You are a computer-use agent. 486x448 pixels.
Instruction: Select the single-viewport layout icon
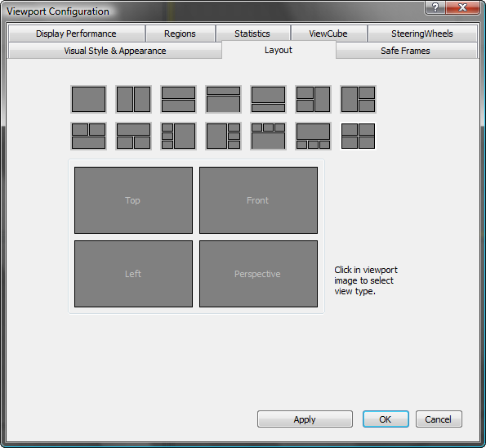click(x=89, y=99)
